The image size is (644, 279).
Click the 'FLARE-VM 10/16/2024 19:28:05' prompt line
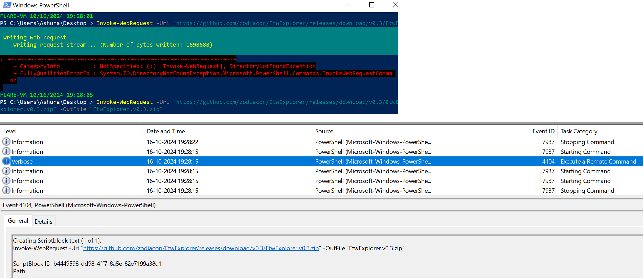(47, 95)
